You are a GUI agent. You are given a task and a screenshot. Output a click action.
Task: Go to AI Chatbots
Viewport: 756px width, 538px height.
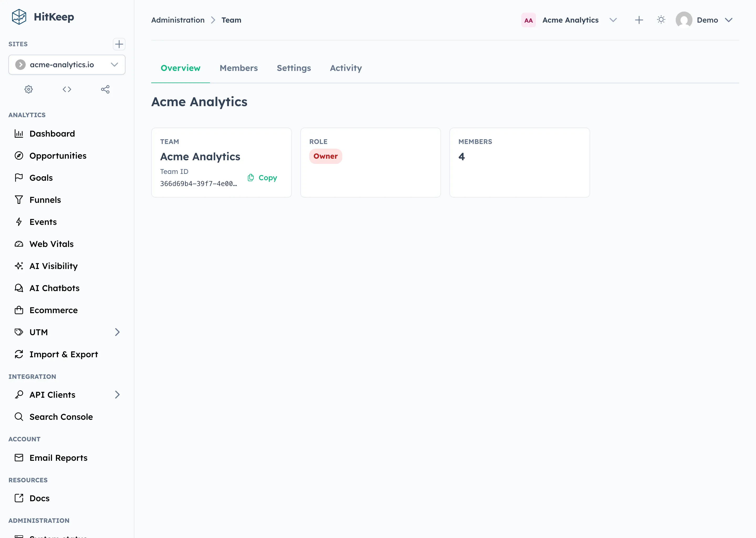coord(67,288)
